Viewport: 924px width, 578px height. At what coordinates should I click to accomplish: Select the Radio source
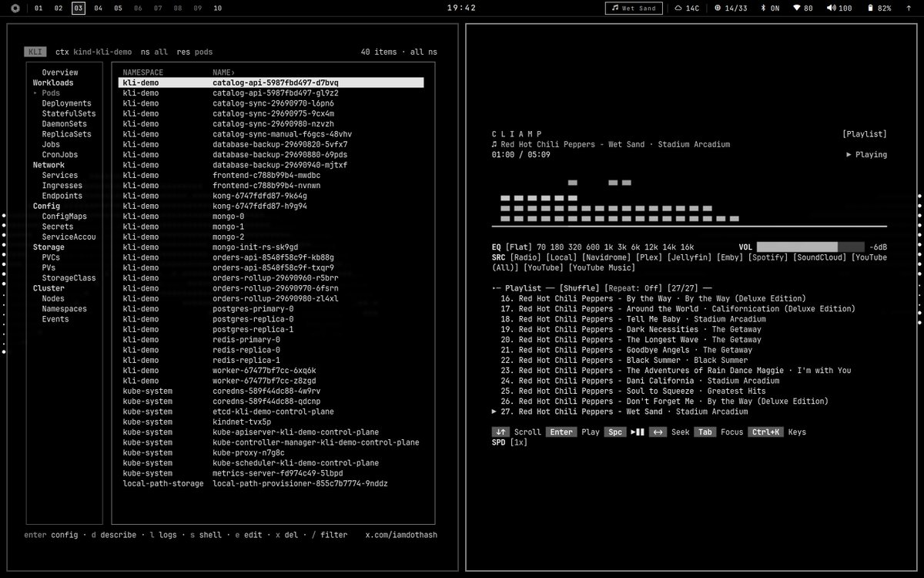tap(524, 257)
